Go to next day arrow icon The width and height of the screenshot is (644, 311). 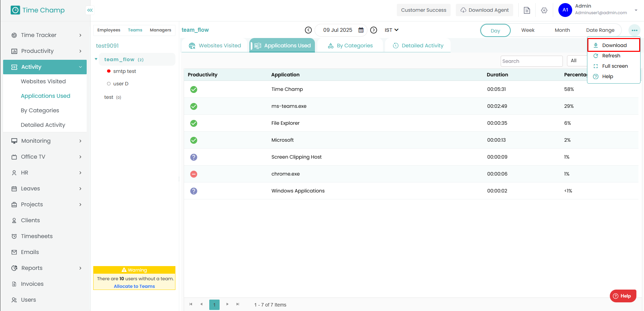[374, 30]
